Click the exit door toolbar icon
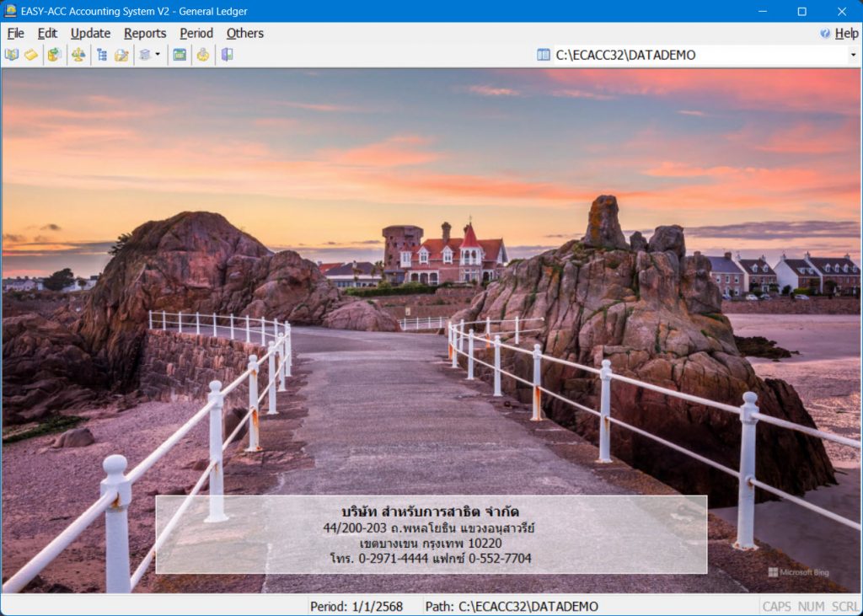Image resolution: width=863 pixels, height=616 pixels. point(227,55)
